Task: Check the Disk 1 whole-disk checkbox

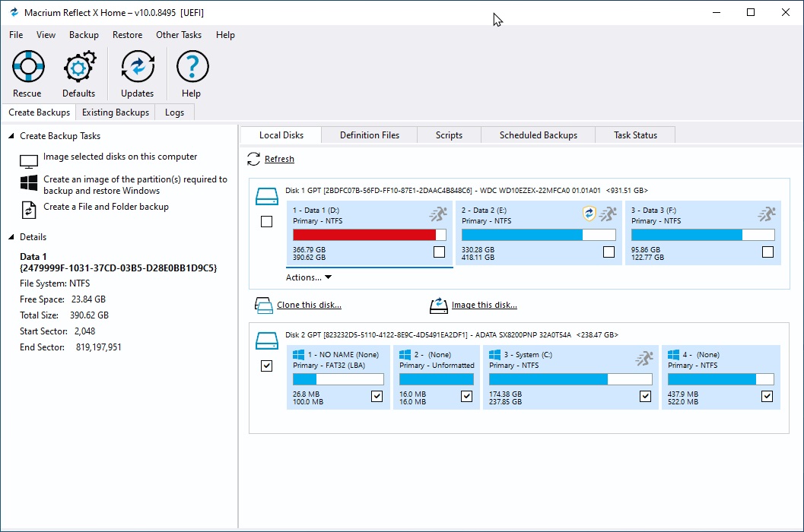Action: point(267,221)
